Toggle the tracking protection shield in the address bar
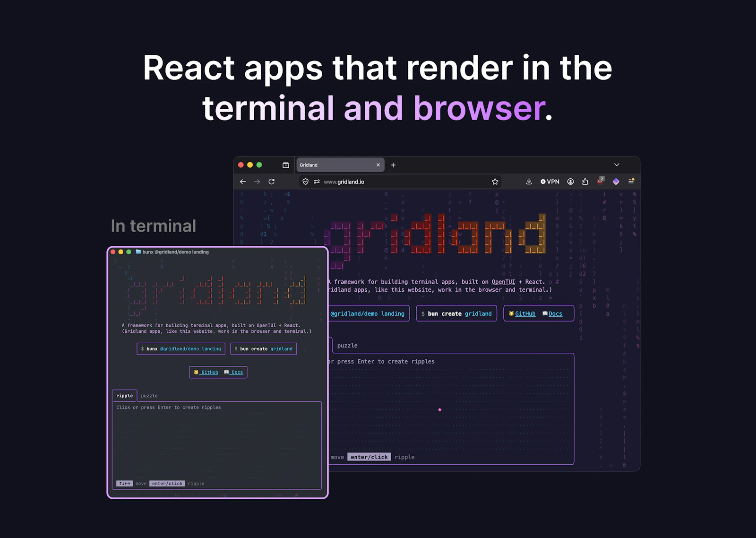This screenshot has width=756, height=538. coord(306,181)
